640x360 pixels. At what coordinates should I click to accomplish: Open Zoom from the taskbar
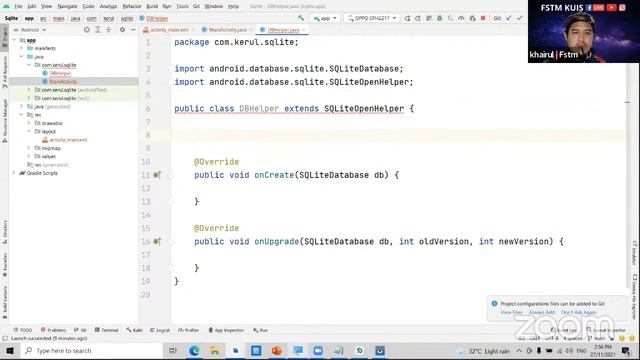click(318, 351)
